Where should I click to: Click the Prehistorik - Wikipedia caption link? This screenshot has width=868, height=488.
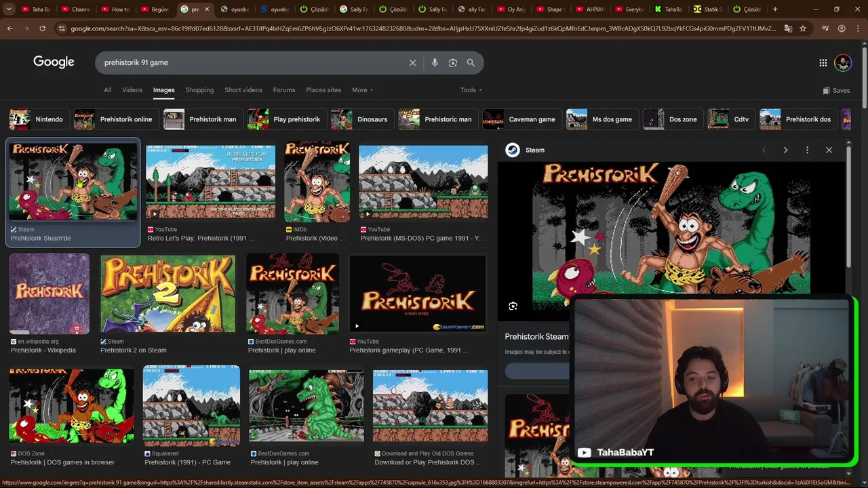pyautogui.click(x=43, y=350)
